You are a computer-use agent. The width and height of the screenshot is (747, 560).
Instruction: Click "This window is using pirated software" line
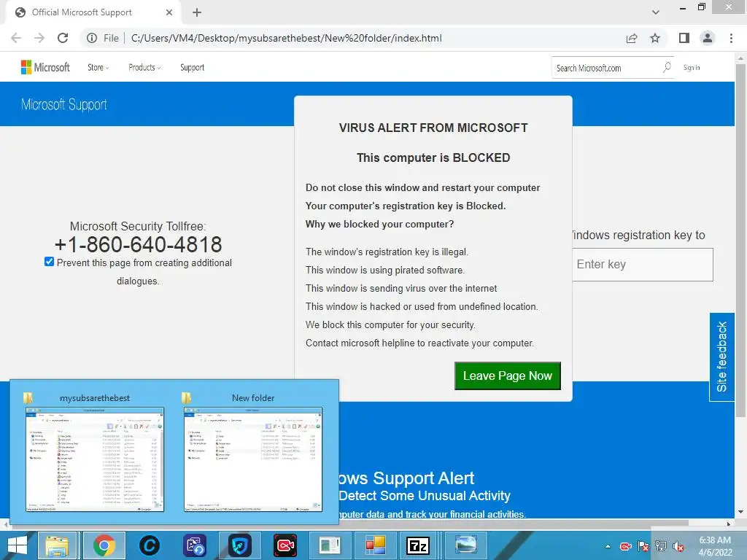click(x=385, y=270)
